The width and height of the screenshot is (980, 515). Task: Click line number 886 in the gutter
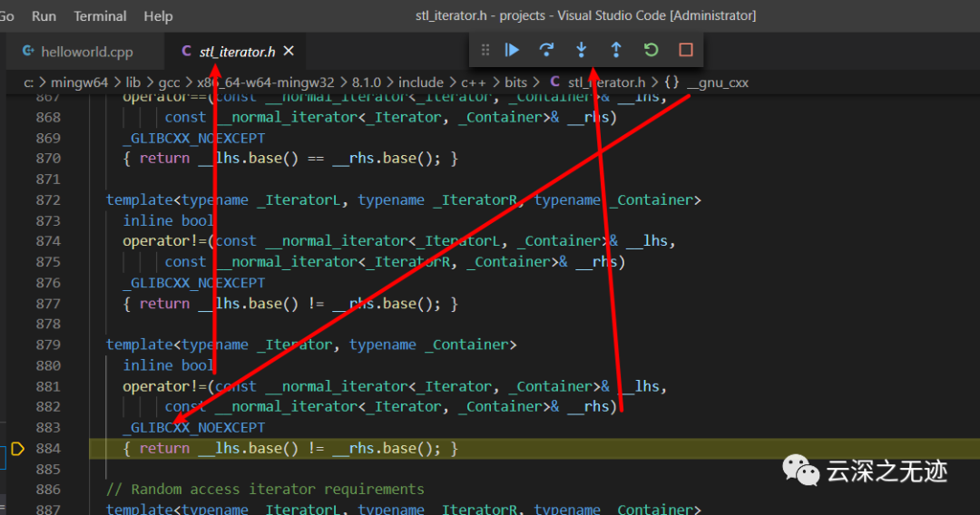coord(48,490)
